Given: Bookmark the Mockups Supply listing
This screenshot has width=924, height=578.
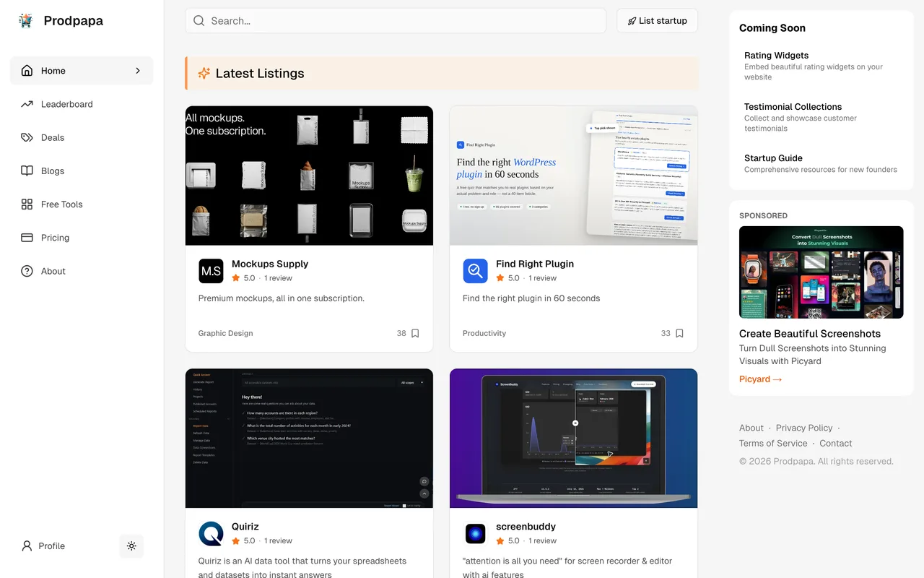Looking at the screenshot, I should pyautogui.click(x=415, y=333).
